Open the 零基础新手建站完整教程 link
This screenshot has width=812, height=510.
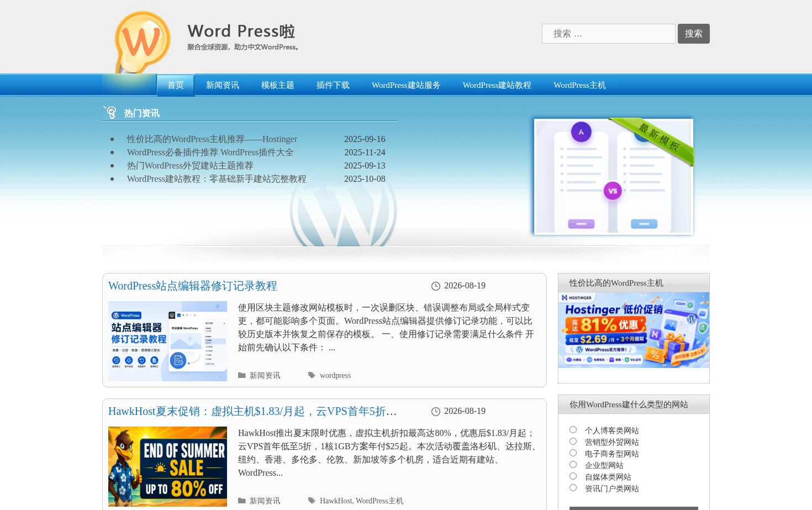point(217,179)
